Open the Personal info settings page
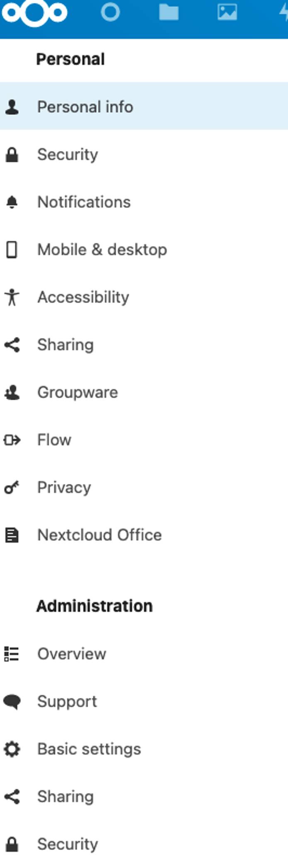Viewport: 288px width, 868px height. pos(85,107)
